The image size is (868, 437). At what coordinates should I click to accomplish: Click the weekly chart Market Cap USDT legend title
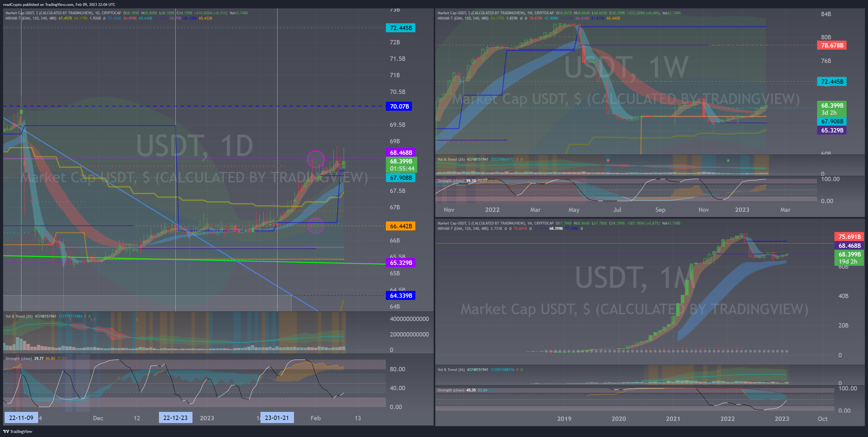(x=495, y=13)
